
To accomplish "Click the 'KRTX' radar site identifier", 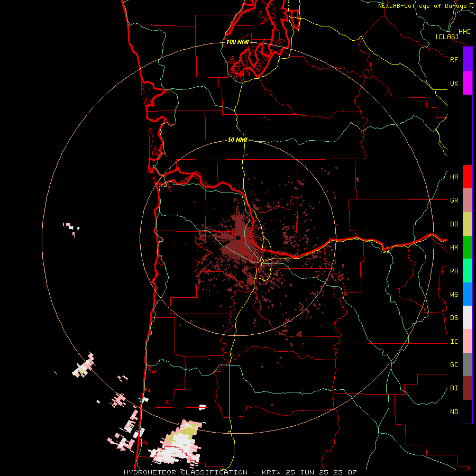I will click(x=271, y=472).
